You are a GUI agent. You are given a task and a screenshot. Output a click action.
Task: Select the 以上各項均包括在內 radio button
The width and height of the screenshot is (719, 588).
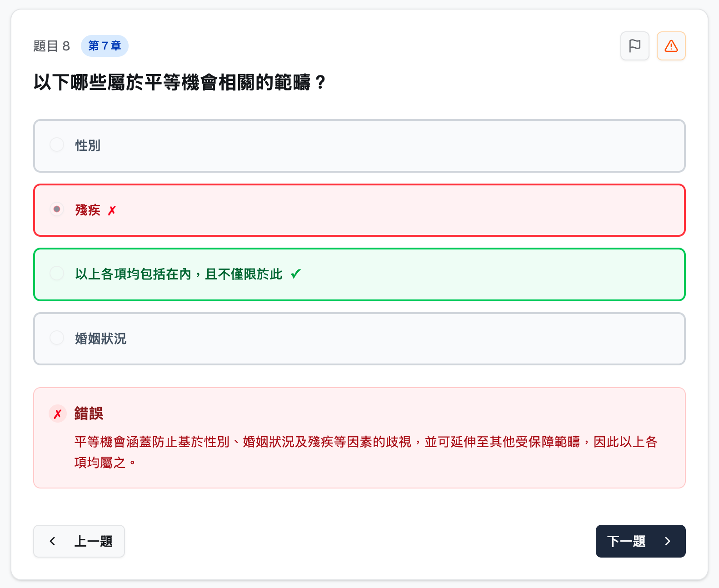(x=57, y=274)
